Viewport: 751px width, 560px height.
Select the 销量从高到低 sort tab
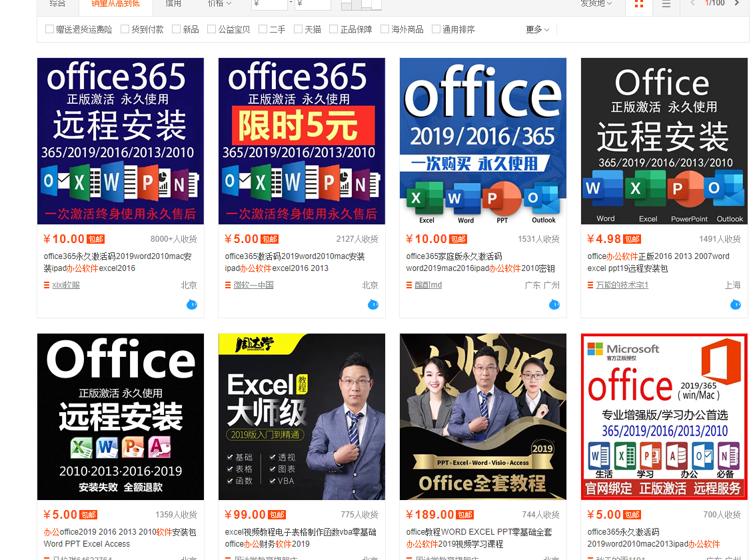coord(116,3)
